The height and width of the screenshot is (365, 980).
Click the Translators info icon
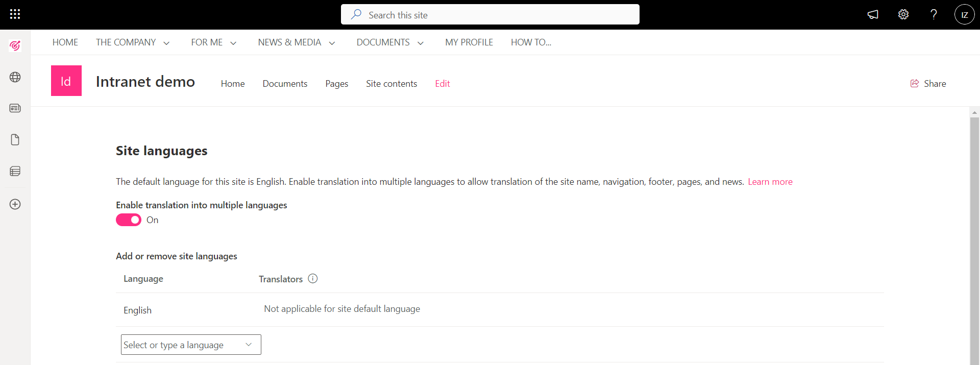(313, 279)
